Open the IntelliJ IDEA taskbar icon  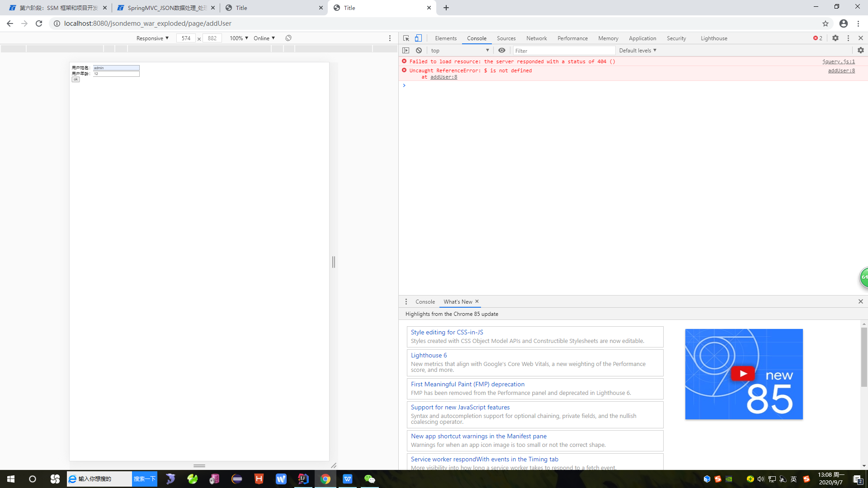tap(303, 479)
